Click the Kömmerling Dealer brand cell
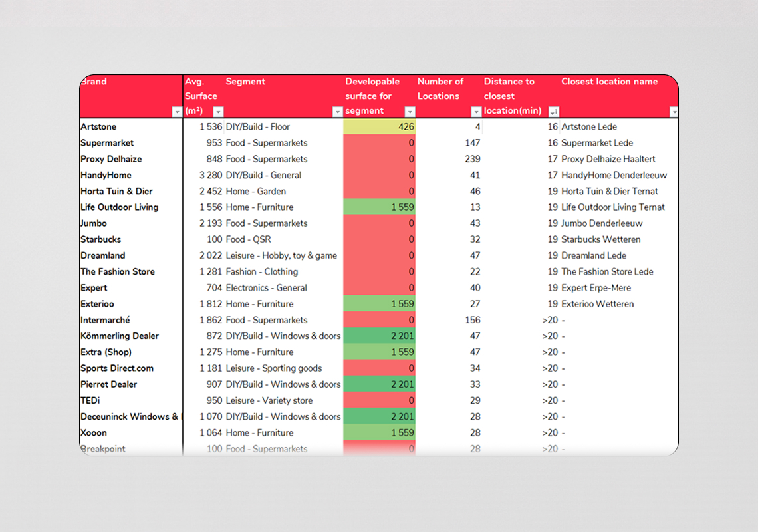 120,336
